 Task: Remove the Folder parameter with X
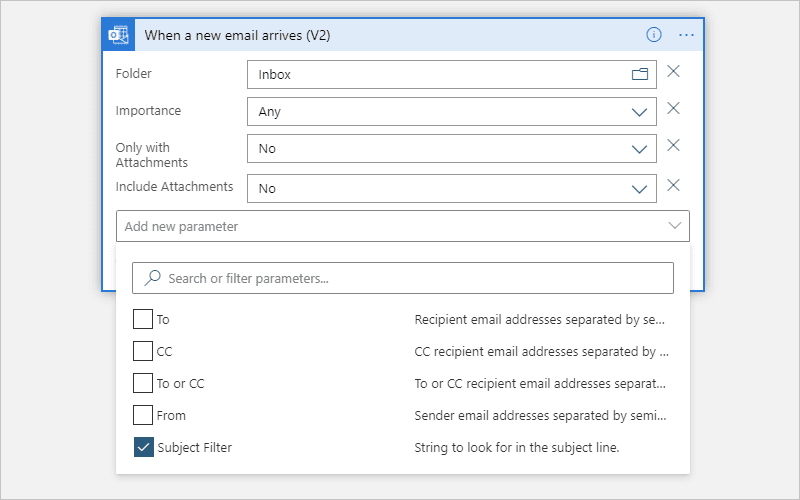[673, 71]
